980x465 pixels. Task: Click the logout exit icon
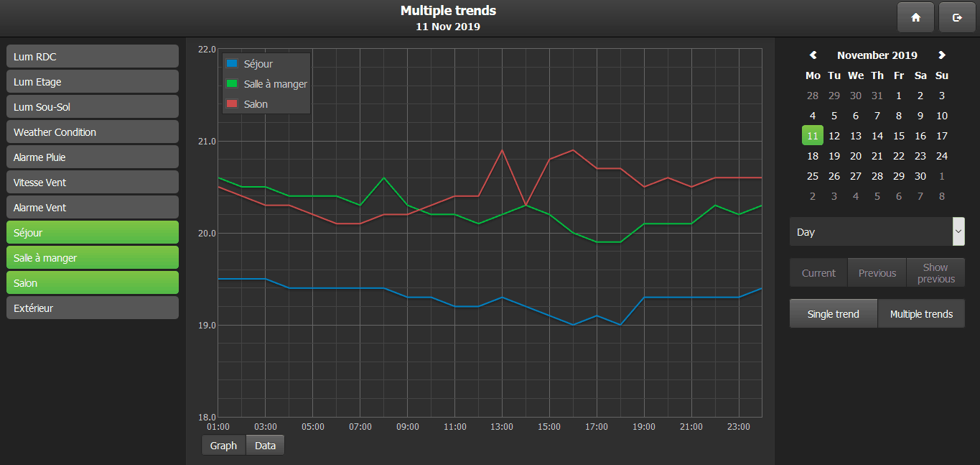957,18
